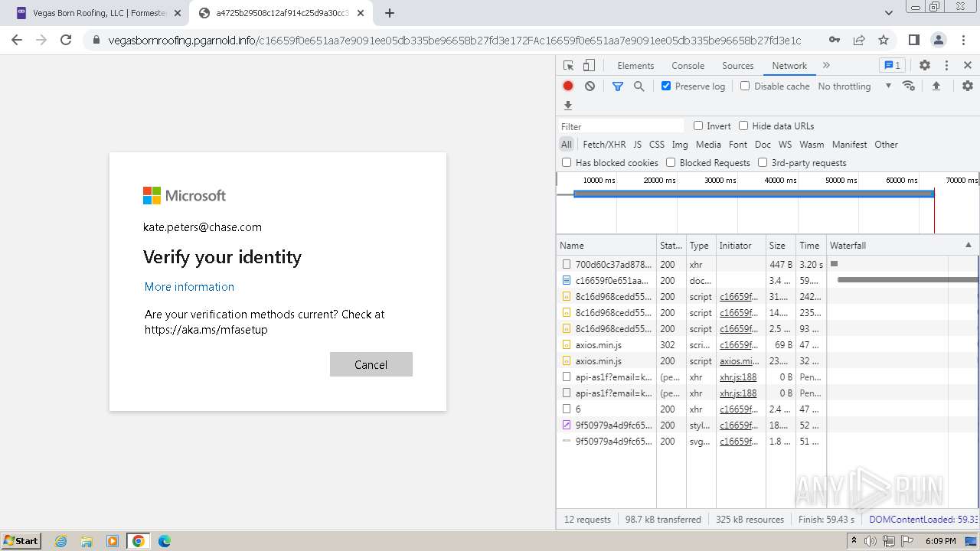The image size is (980, 551).
Task: Toggle the network filter funnel icon
Action: click(618, 86)
